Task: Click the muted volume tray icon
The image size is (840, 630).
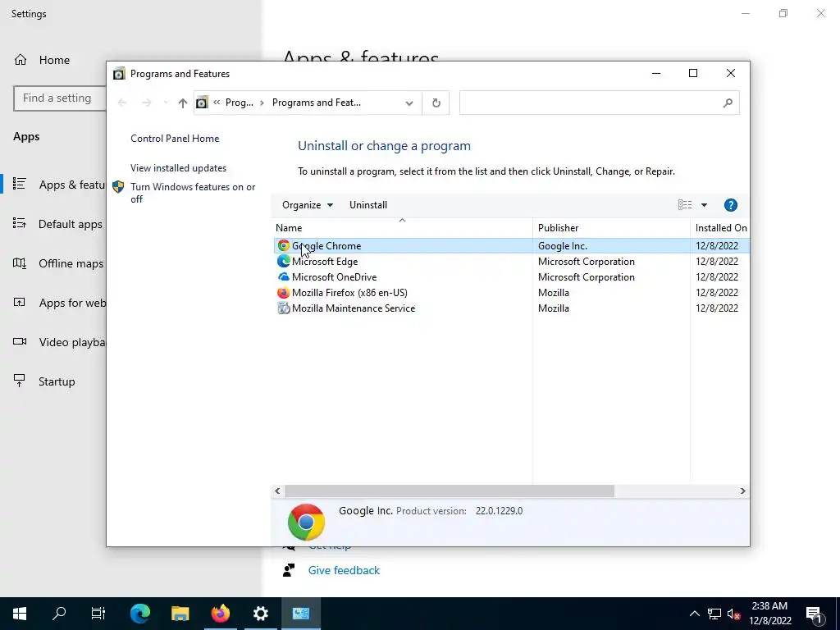Action: 733,614
